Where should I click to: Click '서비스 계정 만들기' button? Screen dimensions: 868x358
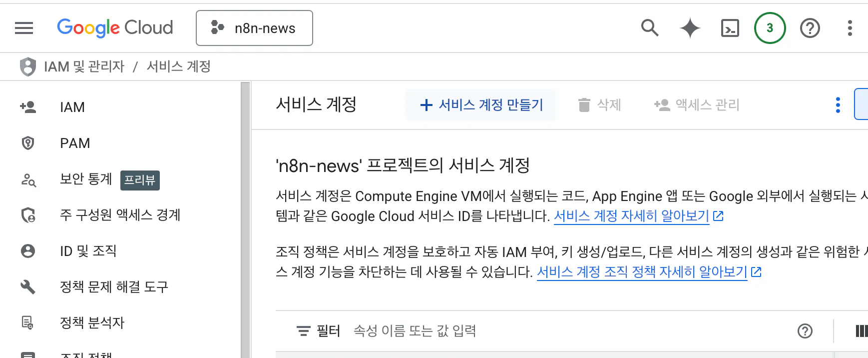pyautogui.click(x=480, y=105)
